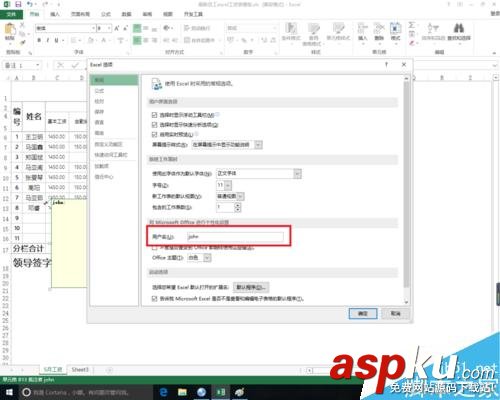The width and height of the screenshot is (500, 400).
Task: Click the Merge and Center button
Action: pyautogui.click(x=200, y=40)
